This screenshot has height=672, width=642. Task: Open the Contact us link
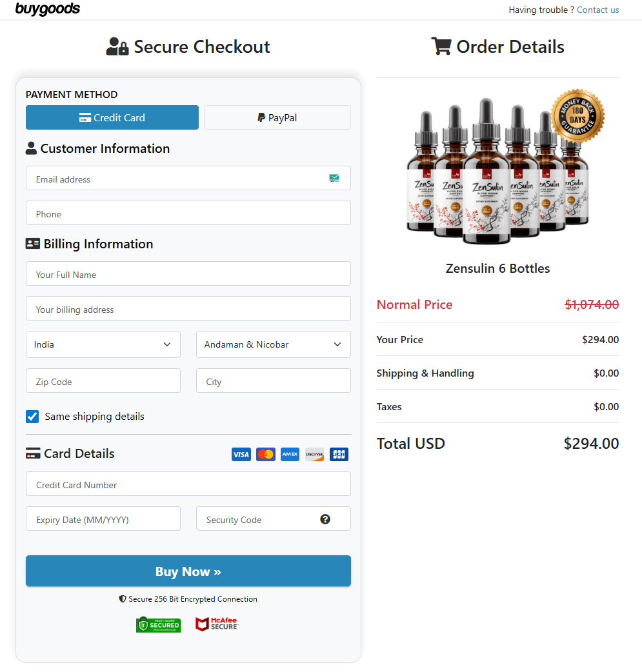point(597,10)
